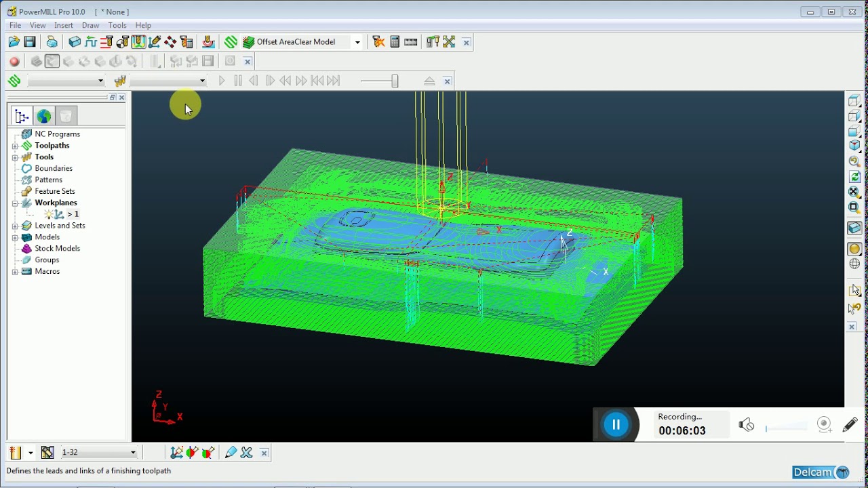Screen dimensions: 868x488
Task: Click the block display cube icon
Action: 854,228
